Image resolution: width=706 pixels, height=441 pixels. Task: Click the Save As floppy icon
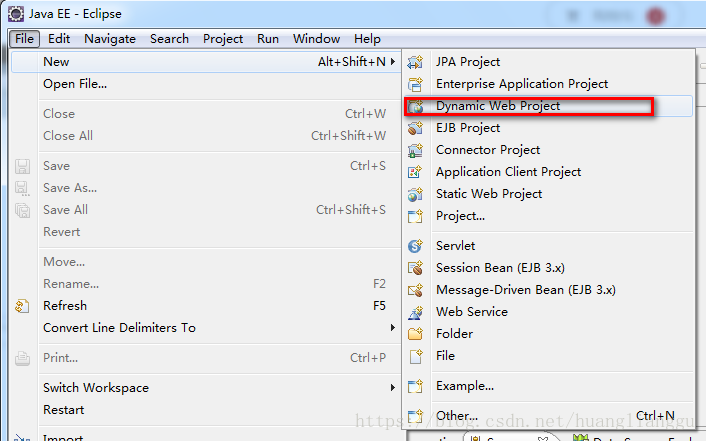pyautogui.click(x=22, y=188)
